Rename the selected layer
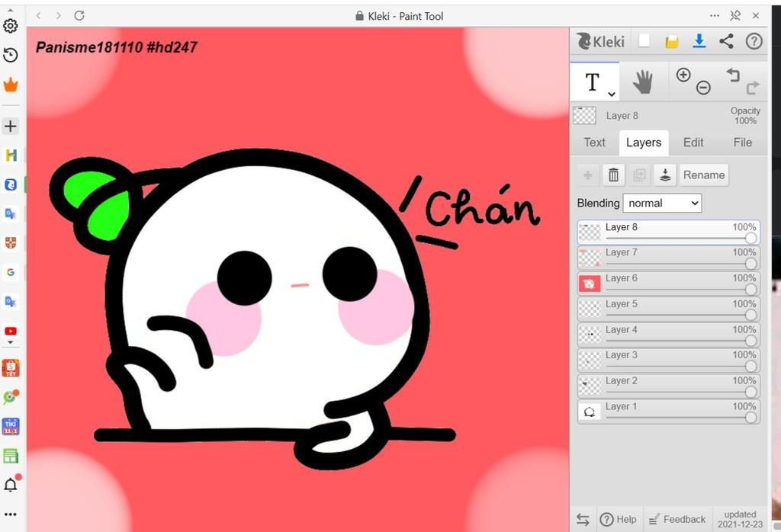The image size is (781, 532). coord(704,175)
